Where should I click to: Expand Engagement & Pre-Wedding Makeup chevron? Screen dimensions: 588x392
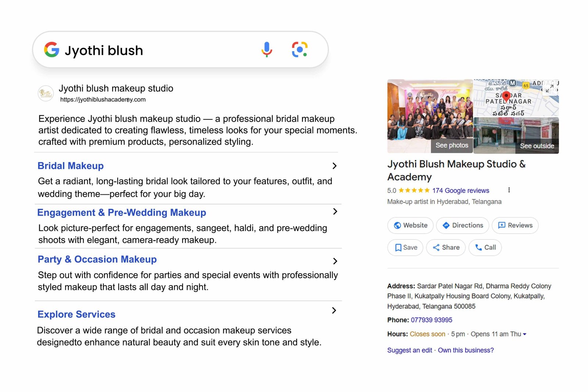pyautogui.click(x=335, y=212)
